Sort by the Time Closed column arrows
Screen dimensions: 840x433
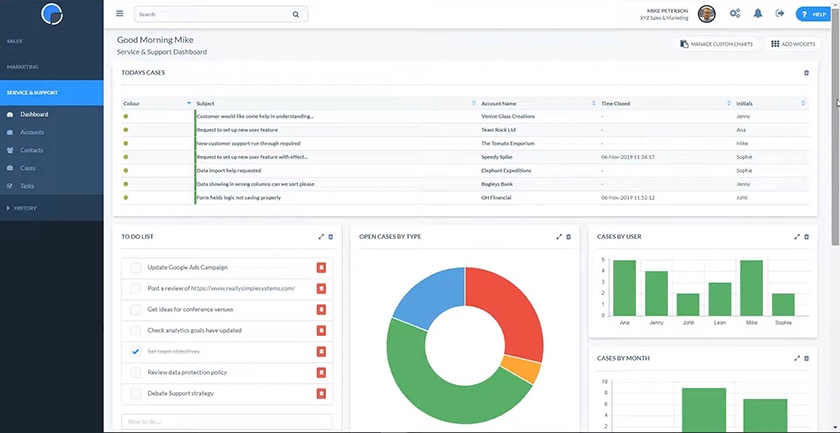click(729, 103)
